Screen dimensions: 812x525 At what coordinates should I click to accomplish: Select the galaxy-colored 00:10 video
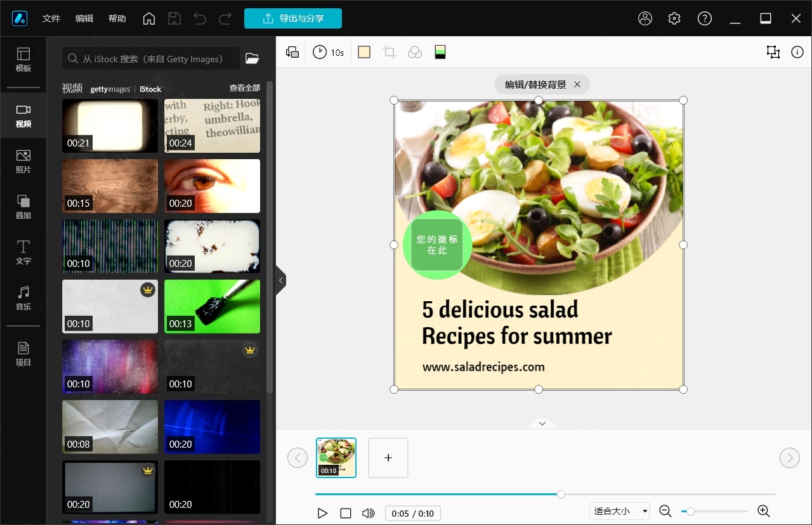coord(110,366)
